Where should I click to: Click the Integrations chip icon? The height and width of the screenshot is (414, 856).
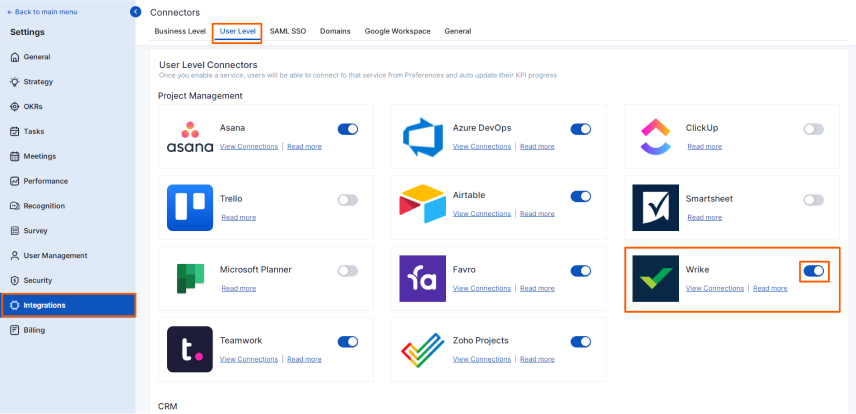[x=15, y=305]
